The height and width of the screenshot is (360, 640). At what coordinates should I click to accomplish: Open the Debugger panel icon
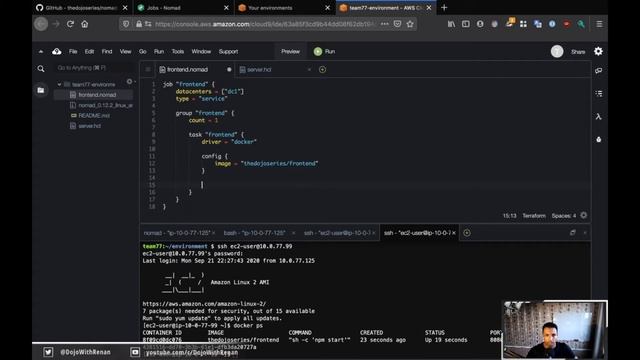pos(598,140)
